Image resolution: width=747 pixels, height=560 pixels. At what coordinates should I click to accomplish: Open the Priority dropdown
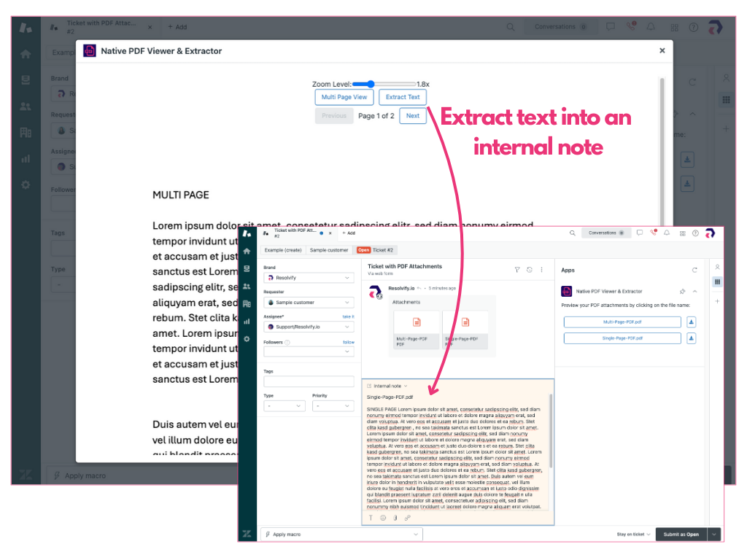click(x=332, y=405)
